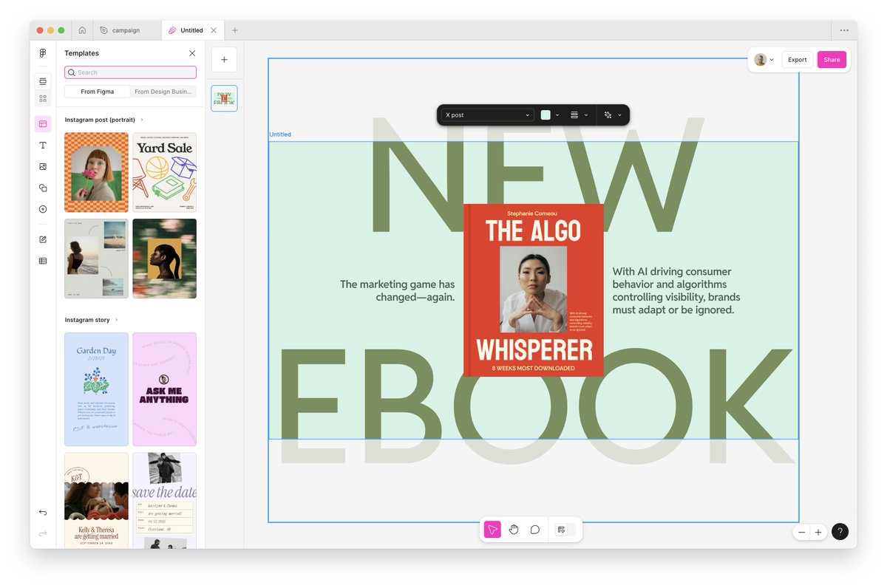
Task: Click the layout rows icon in toolbar
Action: tap(574, 115)
